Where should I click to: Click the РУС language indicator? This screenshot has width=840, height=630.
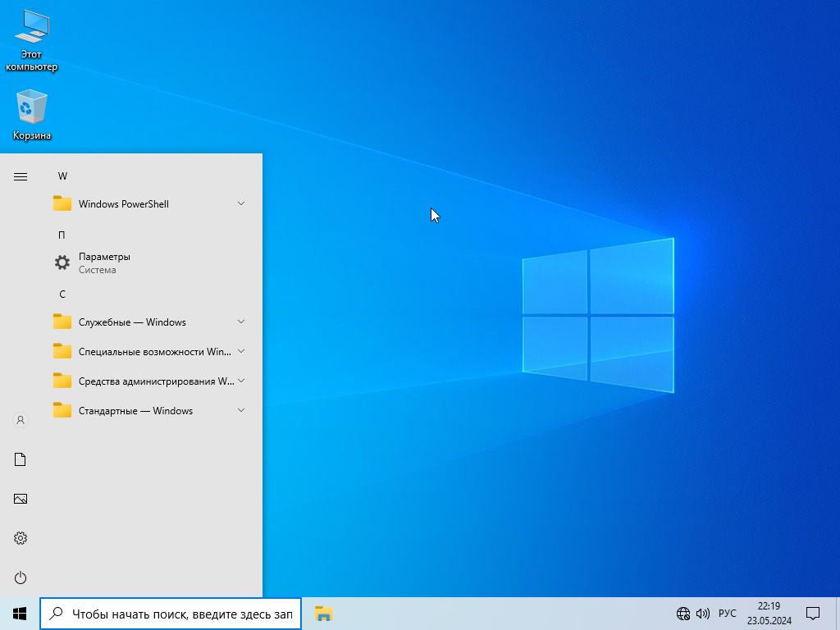click(727, 614)
